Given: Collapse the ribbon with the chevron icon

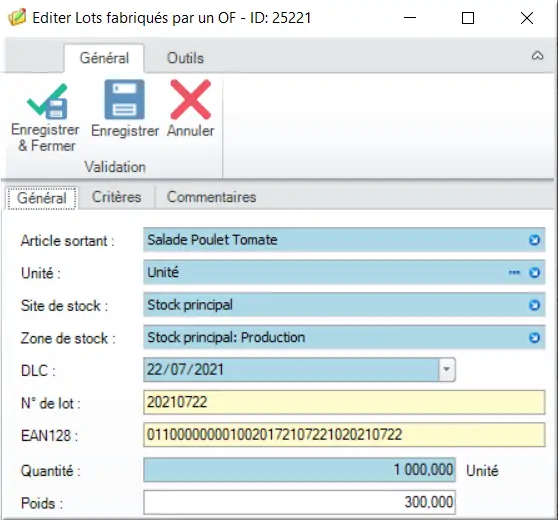Looking at the screenshot, I should (x=537, y=56).
